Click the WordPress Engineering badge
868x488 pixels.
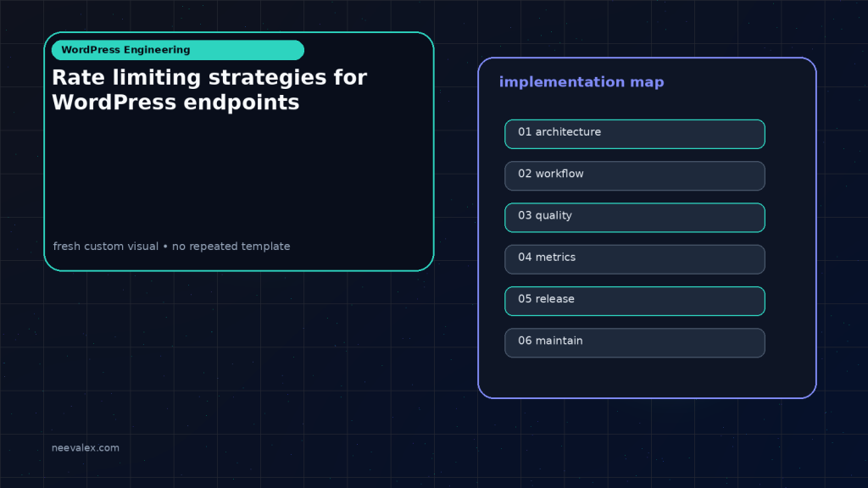tap(178, 50)
